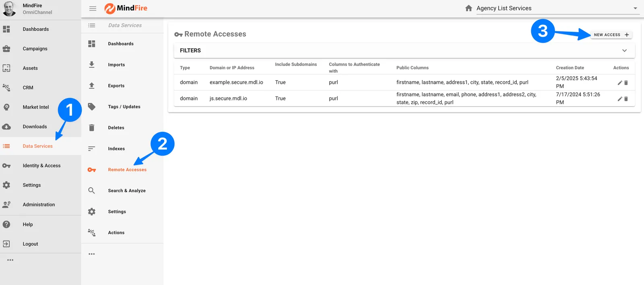Click the Tags / Updates tag icon
The image size is (644, 285).
point(92,107)
